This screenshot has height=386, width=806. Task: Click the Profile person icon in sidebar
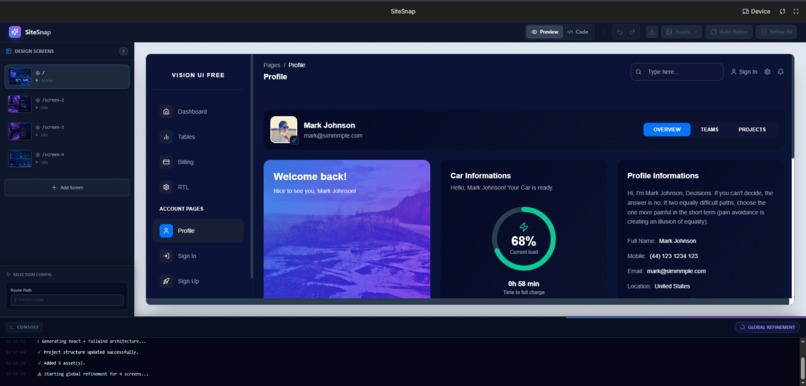pos(166,231)
